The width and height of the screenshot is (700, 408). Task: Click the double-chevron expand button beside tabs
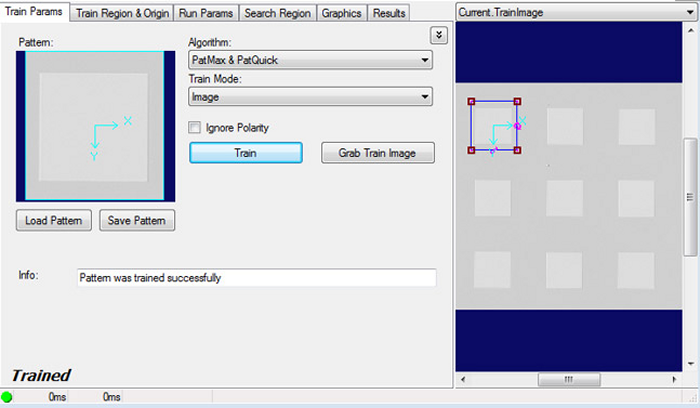click(438, 35)
